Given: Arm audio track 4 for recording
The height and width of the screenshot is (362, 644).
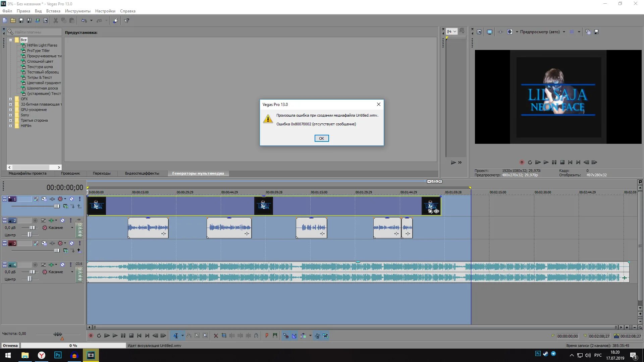Looking at the screenshot, I should [35, 265].
